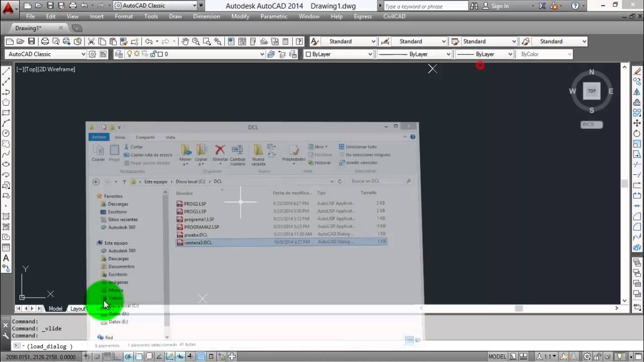Open the Format menu
Image resolution: width=644 pixels, height=362 pixels.
124,17
